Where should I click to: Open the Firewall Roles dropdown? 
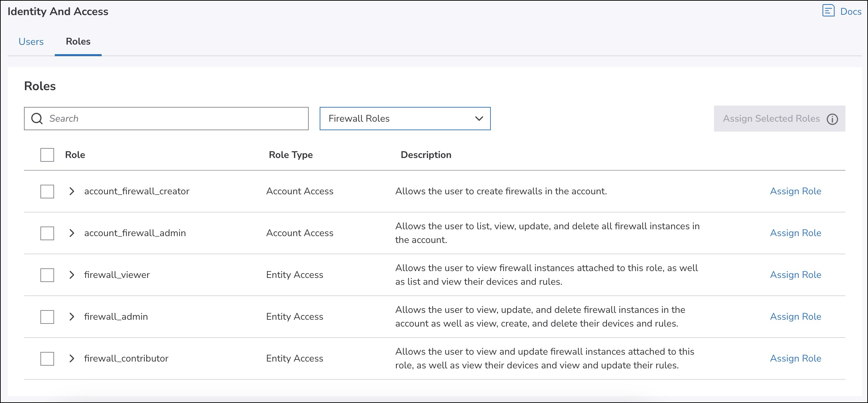pos(405,119)
